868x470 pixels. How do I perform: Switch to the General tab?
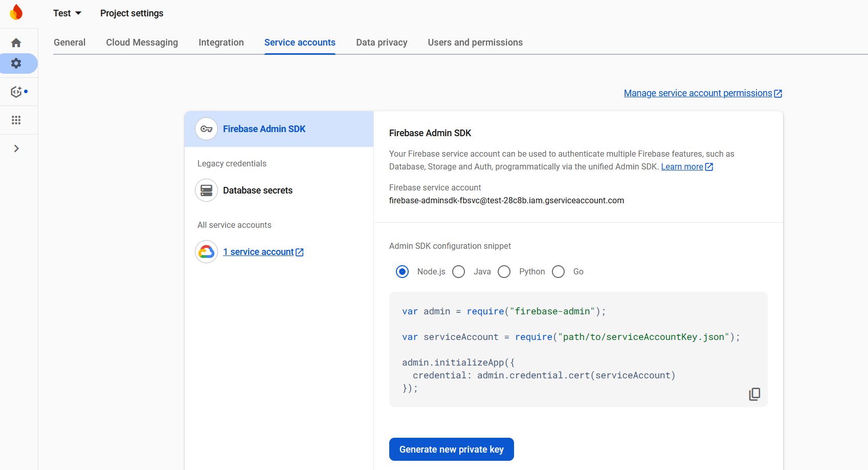point(70,42)
